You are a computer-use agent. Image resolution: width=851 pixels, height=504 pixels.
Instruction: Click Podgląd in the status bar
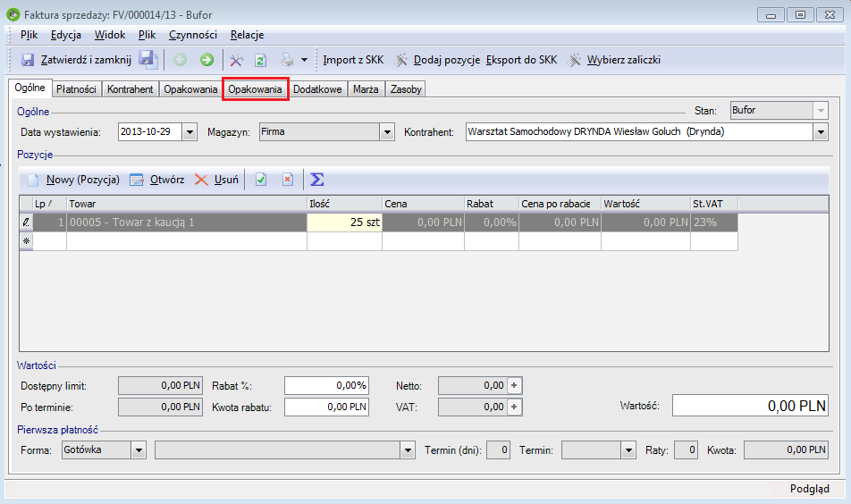point(809,489)
